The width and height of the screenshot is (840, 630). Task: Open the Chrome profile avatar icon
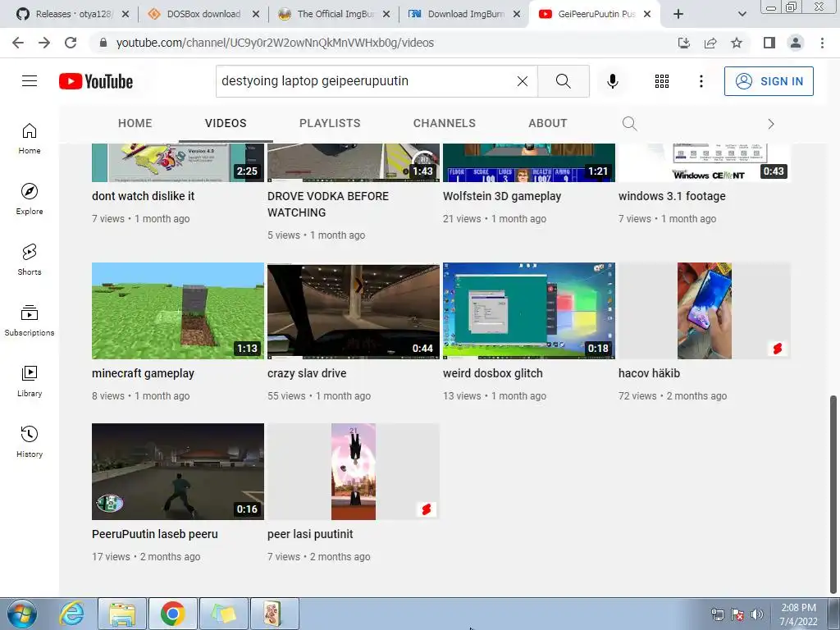click(796, 43)
